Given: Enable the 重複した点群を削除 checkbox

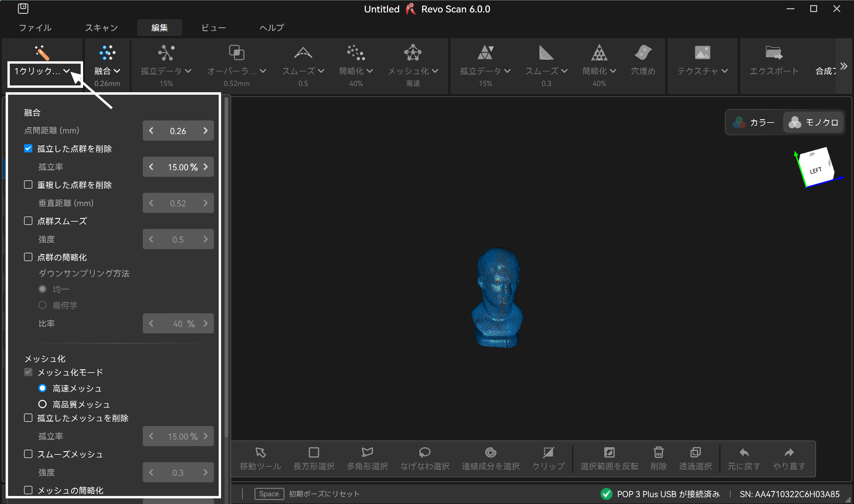Looking at the screenshot, I should [x=28, y=185].
